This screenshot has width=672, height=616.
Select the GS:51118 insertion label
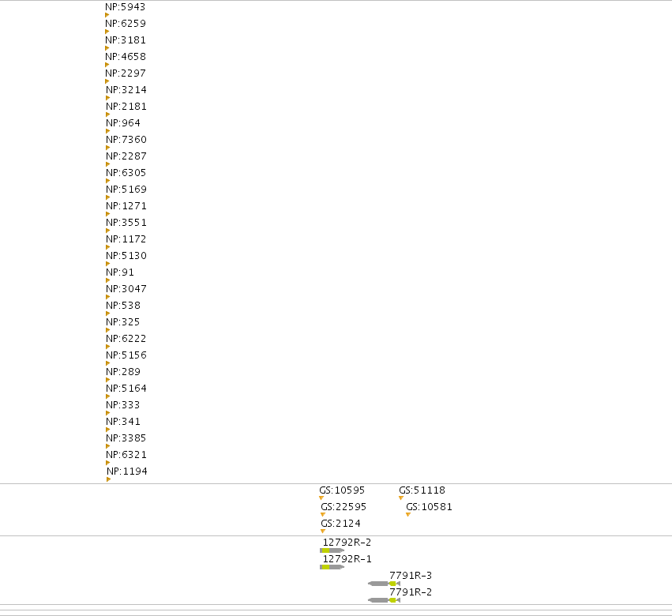[x=422, y=490]
